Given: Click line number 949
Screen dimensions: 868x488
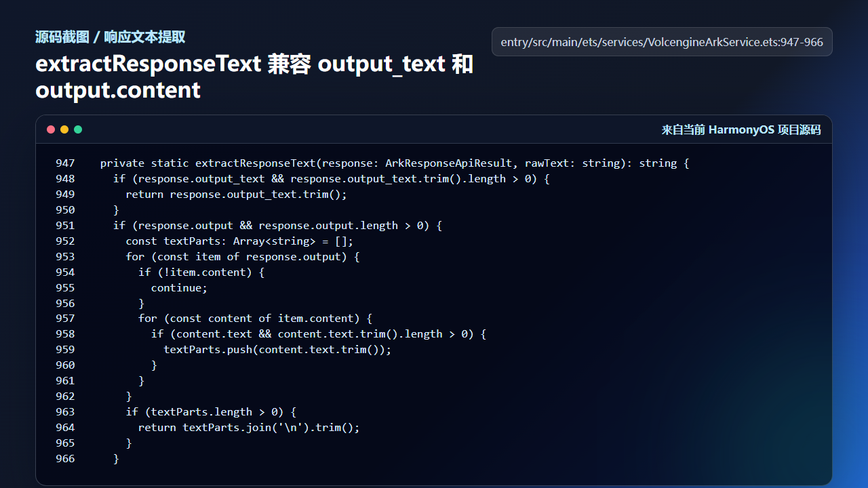Looking at the screenshot, I should point(66,195).
